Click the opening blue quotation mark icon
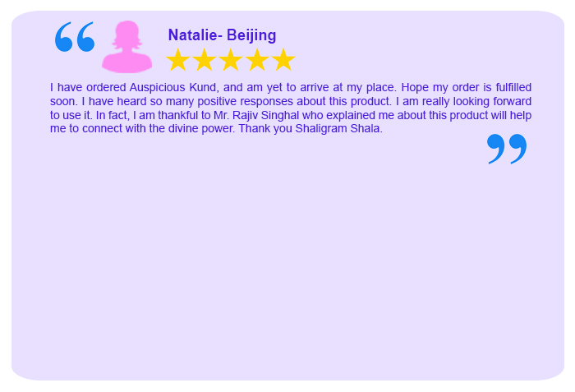The height and width of the screenshot is (392, 575). pyautogui.click(x=75, y=37)
